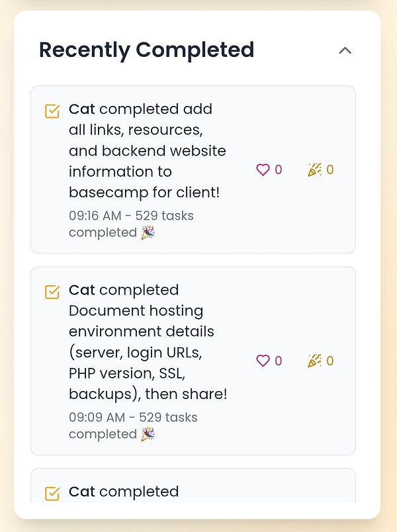The width and height of the screenshot is (397, 532).
Task: Click party popper icon on basecamp task
Action: click(x=314, y=170)
